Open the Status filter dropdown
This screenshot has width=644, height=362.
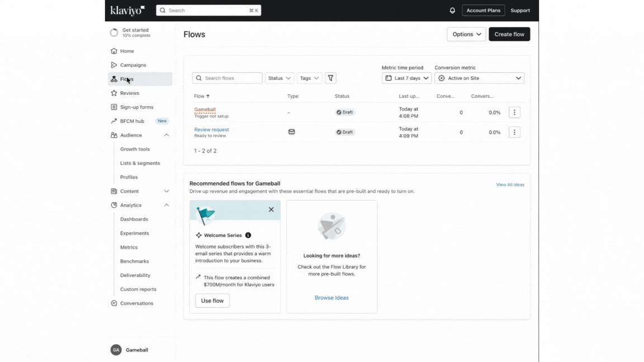[280, 78]
